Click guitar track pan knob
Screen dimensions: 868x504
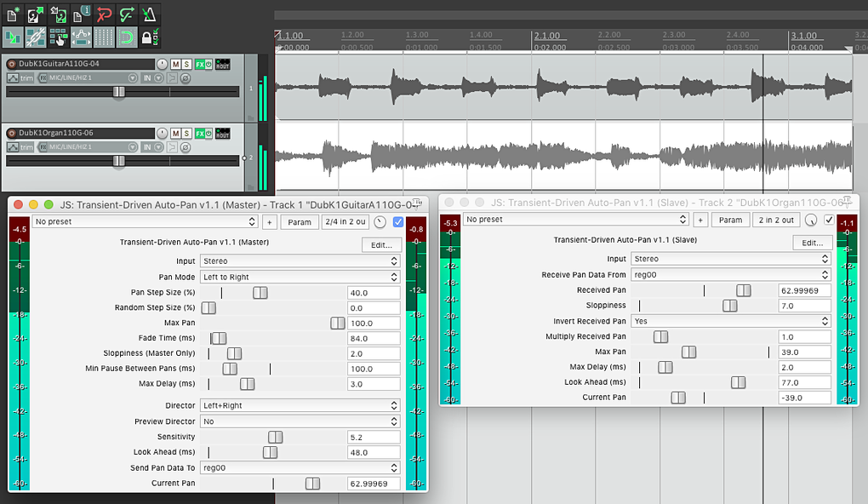162,64
